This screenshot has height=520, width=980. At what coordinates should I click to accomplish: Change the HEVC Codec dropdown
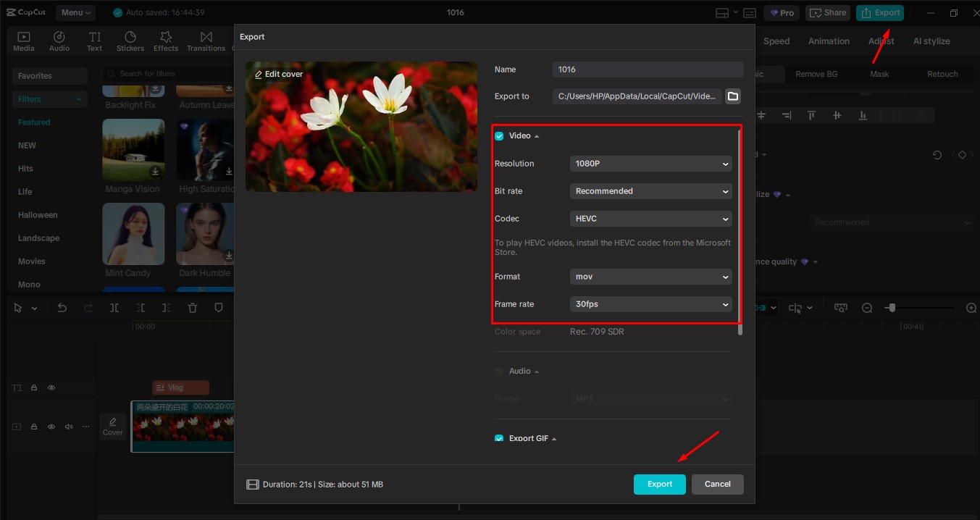(650, 218)
